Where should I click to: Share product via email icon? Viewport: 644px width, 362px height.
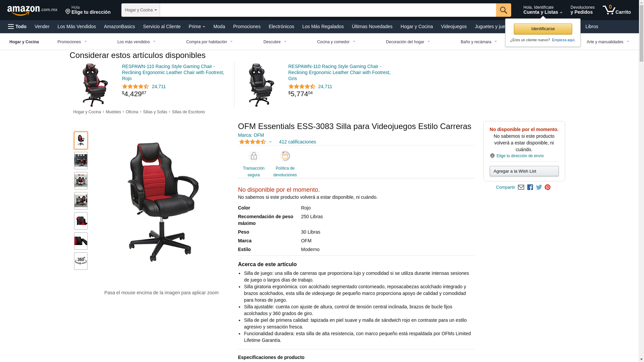point(521,187)
